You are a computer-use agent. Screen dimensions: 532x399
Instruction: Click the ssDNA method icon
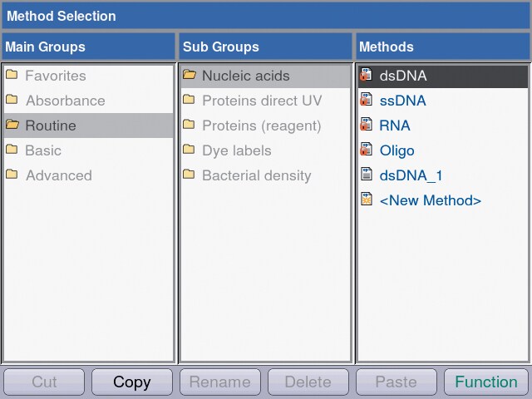click(366, 100)
